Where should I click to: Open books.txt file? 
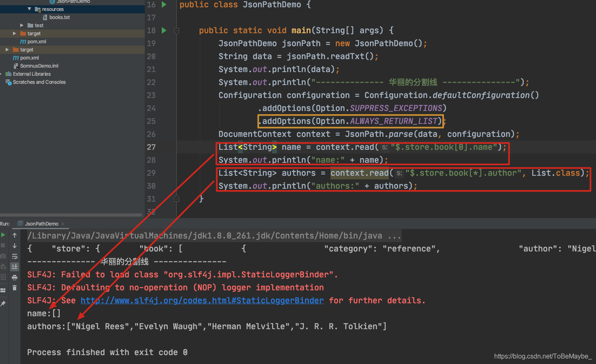tap(60, 17)
